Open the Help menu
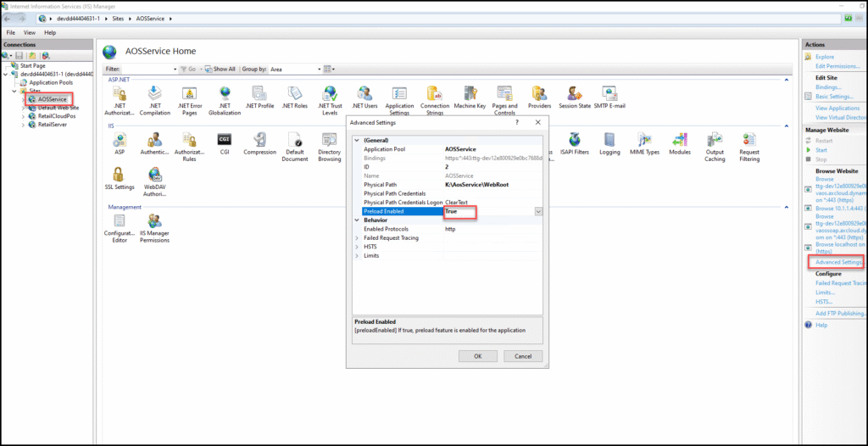The height and width of the screenshot is (446, 868). click(50, 33)
